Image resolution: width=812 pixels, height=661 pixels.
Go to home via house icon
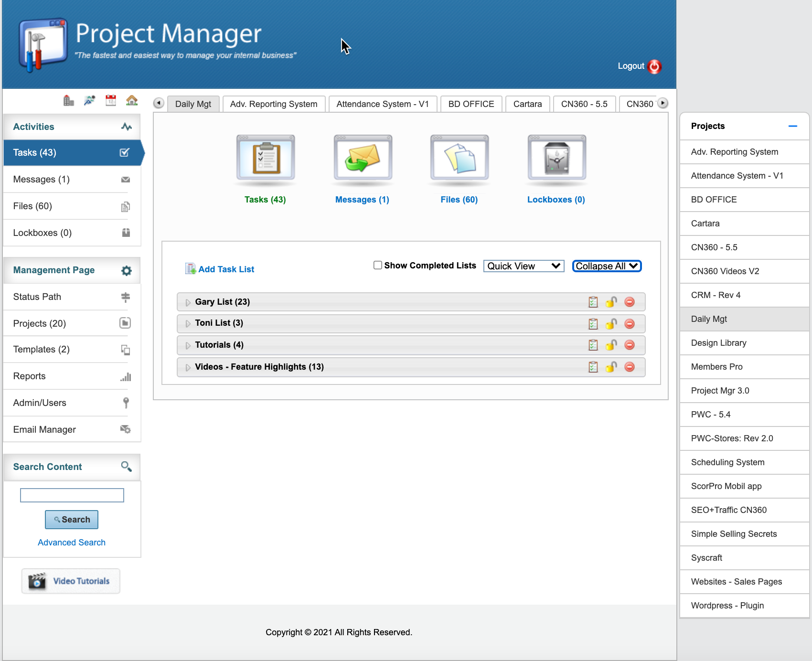point(132,100)
